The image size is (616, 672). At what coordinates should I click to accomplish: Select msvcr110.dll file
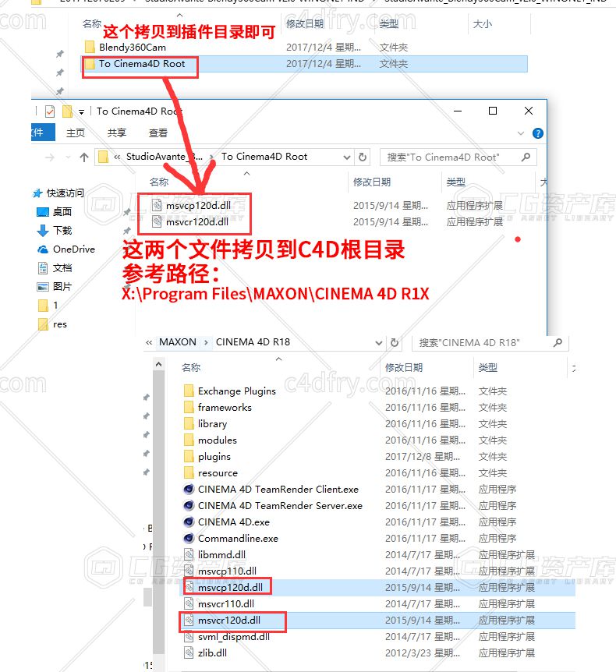(219, 604)
